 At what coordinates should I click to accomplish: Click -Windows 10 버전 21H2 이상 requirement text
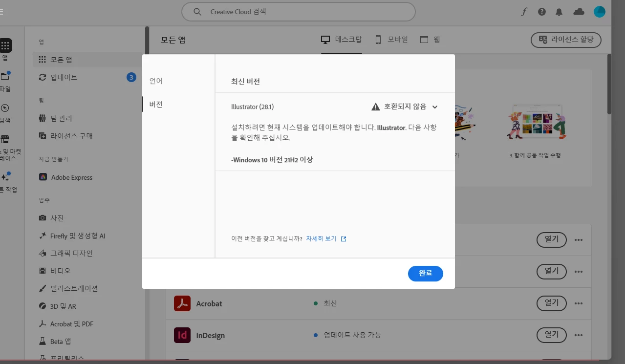coord(272,160)
